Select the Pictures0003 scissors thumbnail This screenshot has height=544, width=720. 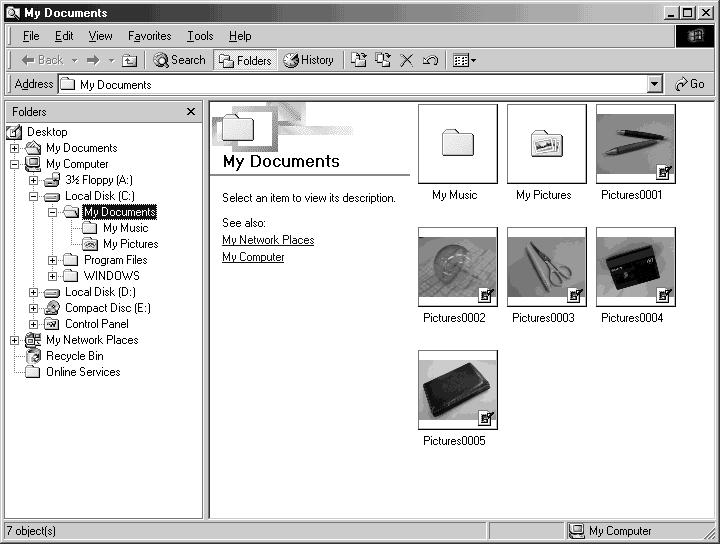tap(547, 267)
